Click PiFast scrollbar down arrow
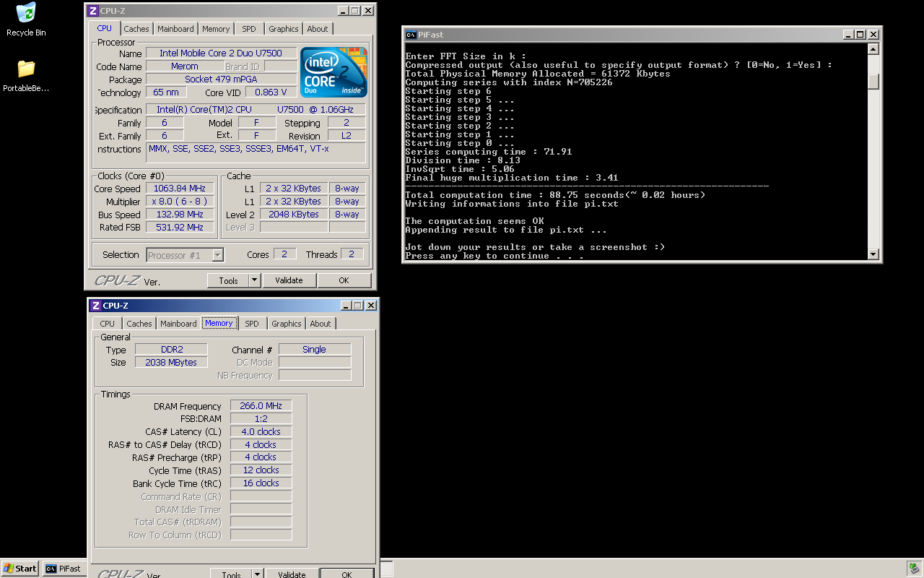Viewport: 924px width, 578px height. point(873,254)
